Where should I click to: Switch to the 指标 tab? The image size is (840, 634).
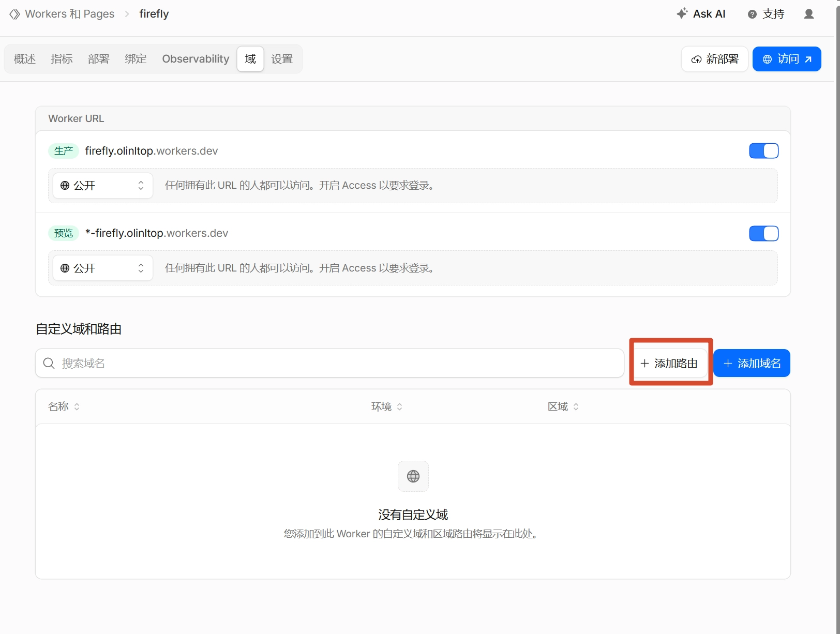tap(62, 59)
